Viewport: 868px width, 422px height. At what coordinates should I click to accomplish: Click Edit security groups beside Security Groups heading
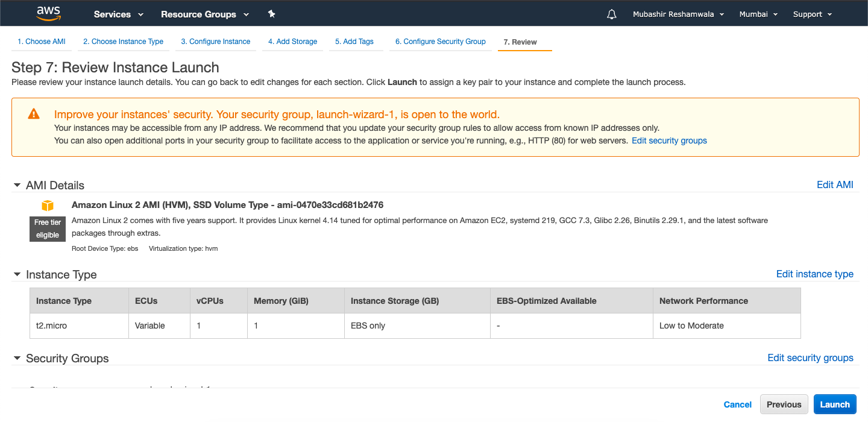[x=810, y=358]
